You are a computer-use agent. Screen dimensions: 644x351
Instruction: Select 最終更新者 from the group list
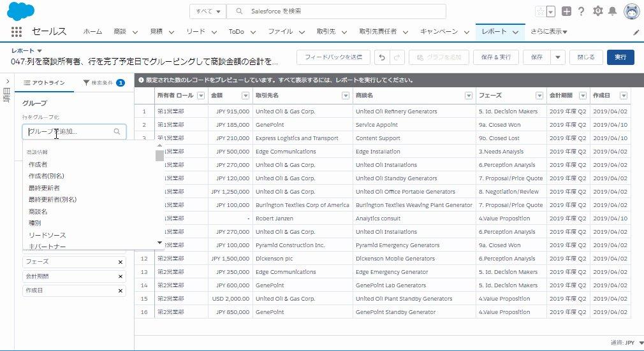point(45,188)
